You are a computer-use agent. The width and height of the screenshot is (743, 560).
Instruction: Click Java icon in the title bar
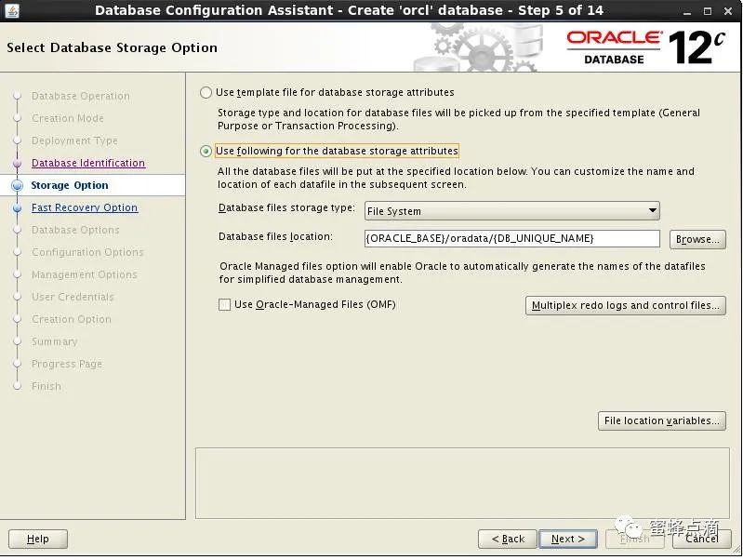[x=11, y=10]
